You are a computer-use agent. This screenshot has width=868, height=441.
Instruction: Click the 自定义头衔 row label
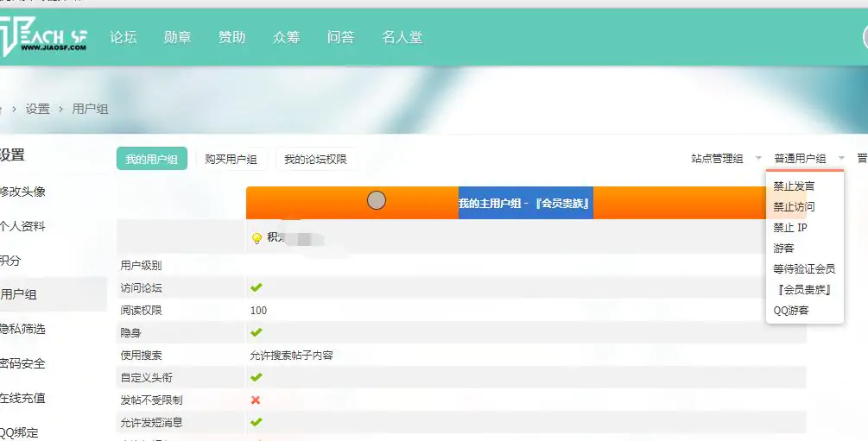(x=147, y=377)
